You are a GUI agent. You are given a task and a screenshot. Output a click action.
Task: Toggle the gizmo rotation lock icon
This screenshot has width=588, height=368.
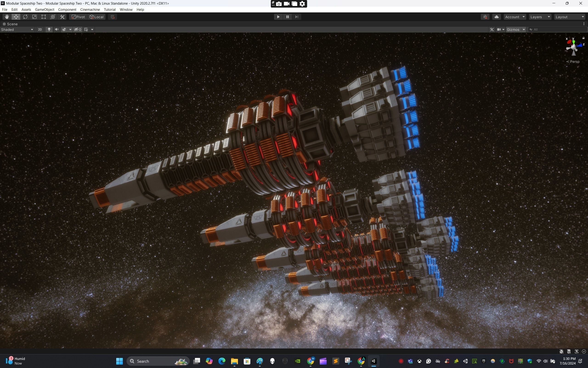(583, 38)
